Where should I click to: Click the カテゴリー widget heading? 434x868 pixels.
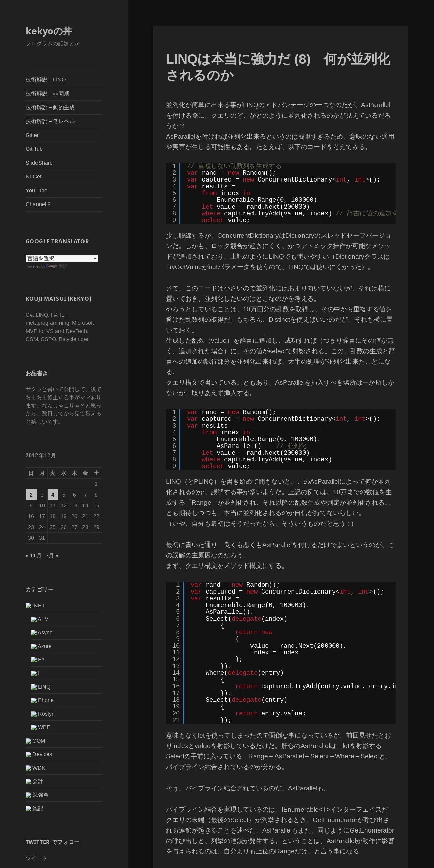[x=40, y=590]
